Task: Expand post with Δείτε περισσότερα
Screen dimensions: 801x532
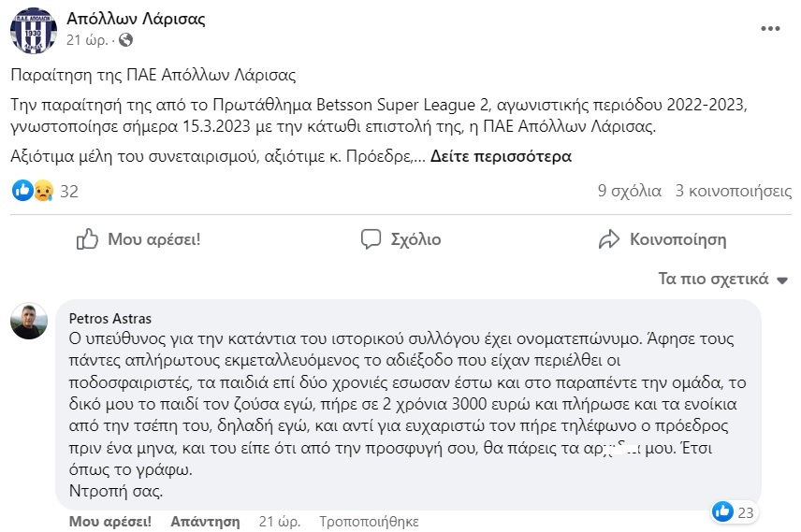Action: pyautogui.click(x=501, y=156)
